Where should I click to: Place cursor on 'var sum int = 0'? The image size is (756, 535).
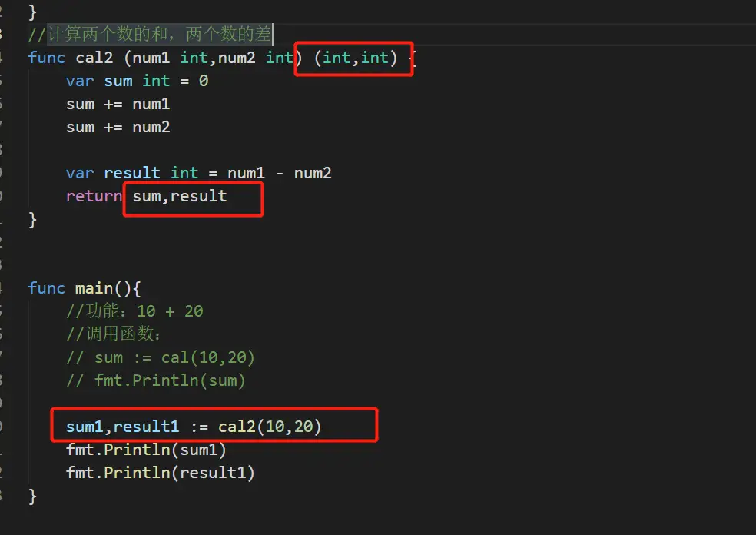coord(137,81)
